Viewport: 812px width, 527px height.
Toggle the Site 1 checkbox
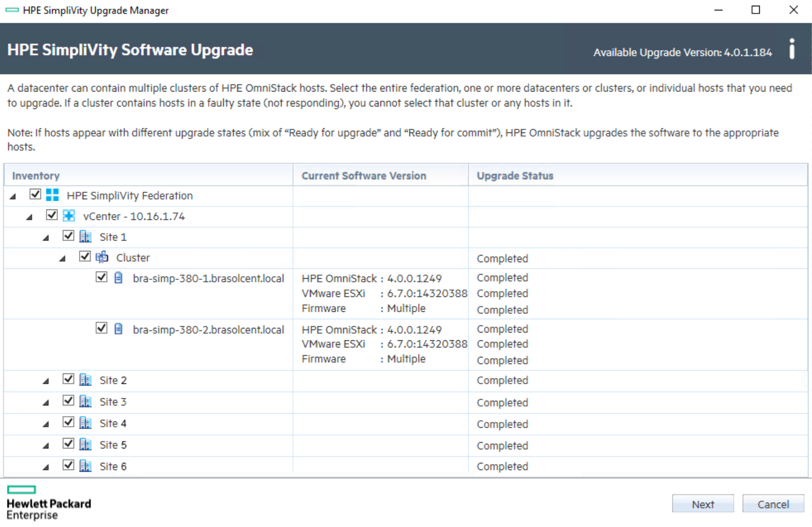pos(68,236)
